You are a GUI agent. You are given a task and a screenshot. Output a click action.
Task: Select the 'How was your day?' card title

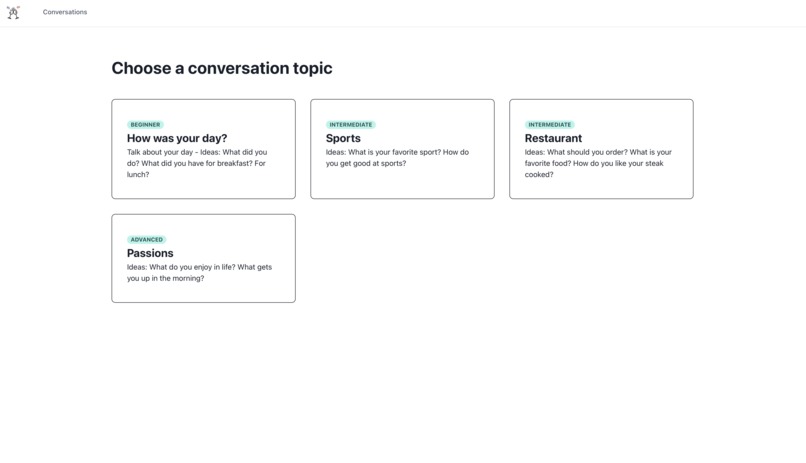[x=177, y=138]
